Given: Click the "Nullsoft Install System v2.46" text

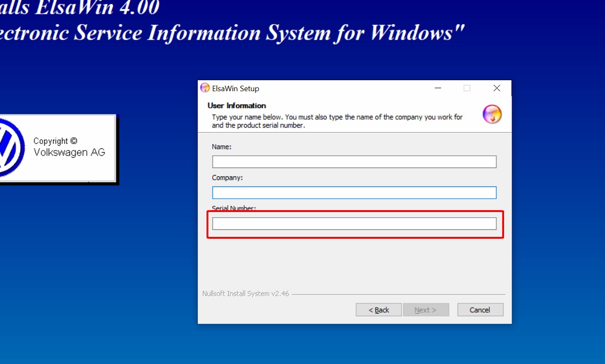Looking at the screenshot, I should [x=245, y=294].
